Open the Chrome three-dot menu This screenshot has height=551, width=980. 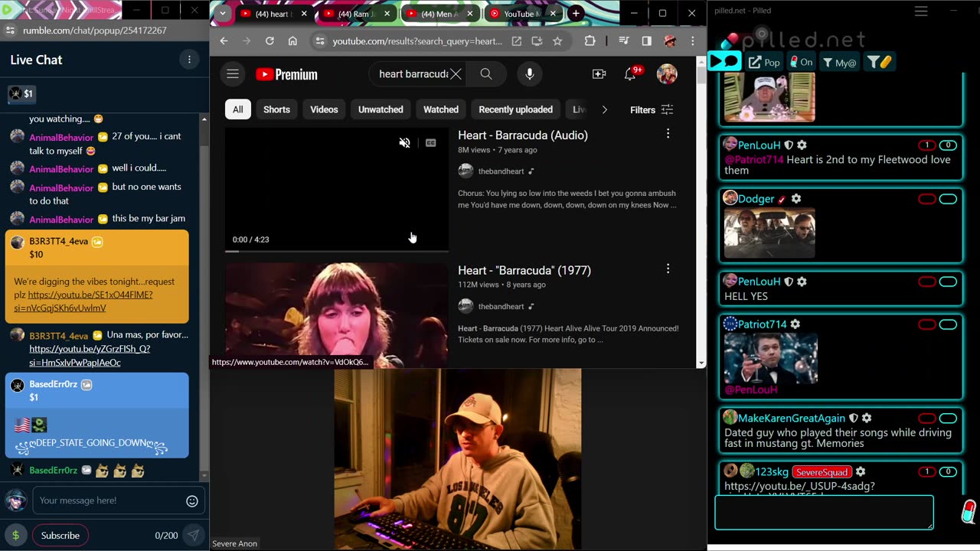[692, 41]
